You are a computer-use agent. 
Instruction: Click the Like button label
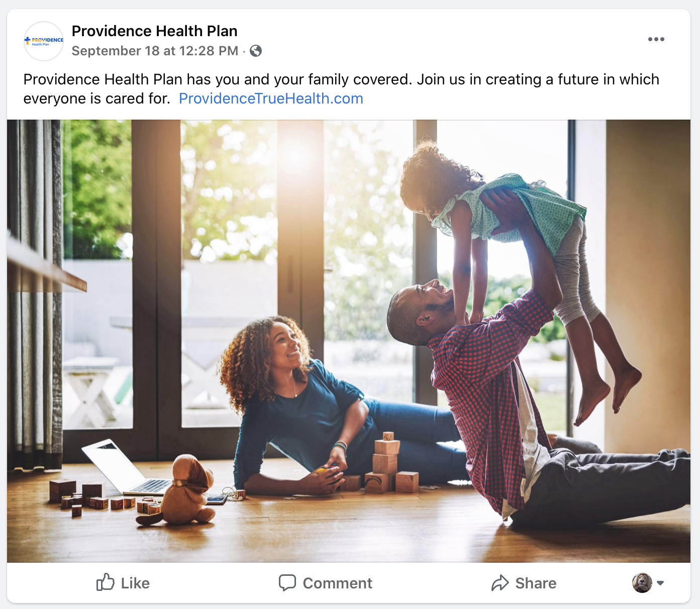(135, 583)
